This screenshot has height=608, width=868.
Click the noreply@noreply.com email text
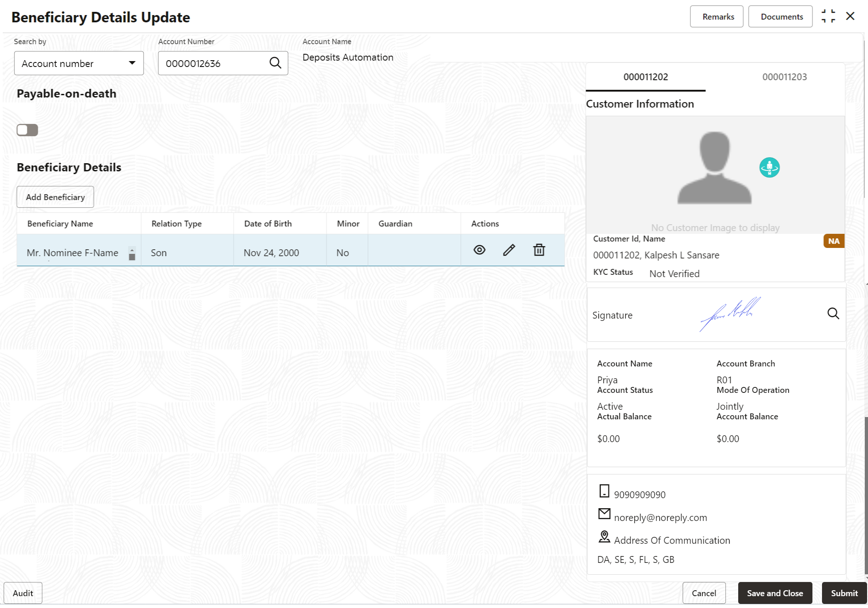[x=660, y=518]
